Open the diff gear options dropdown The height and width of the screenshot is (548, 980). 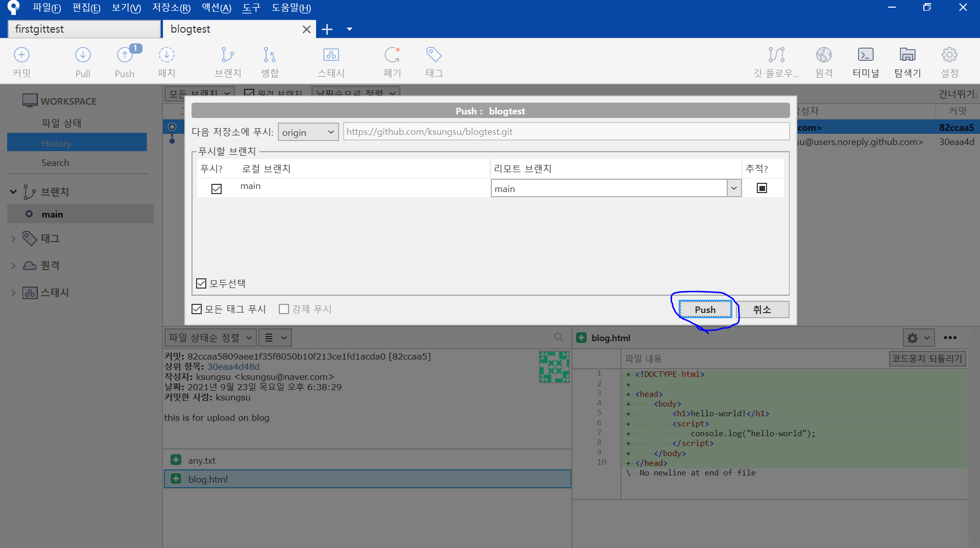(x=918, y=338)
